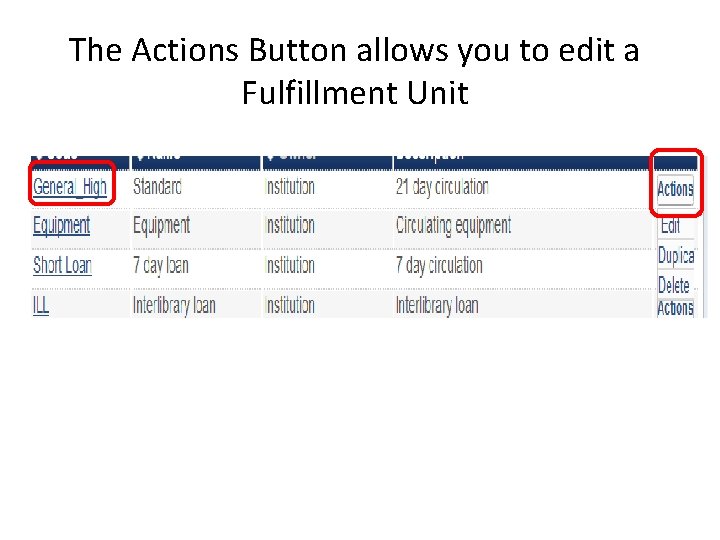This screenshot has height=540, width=720.
Task: Open the Equipment code link
Action: [61, 226]
